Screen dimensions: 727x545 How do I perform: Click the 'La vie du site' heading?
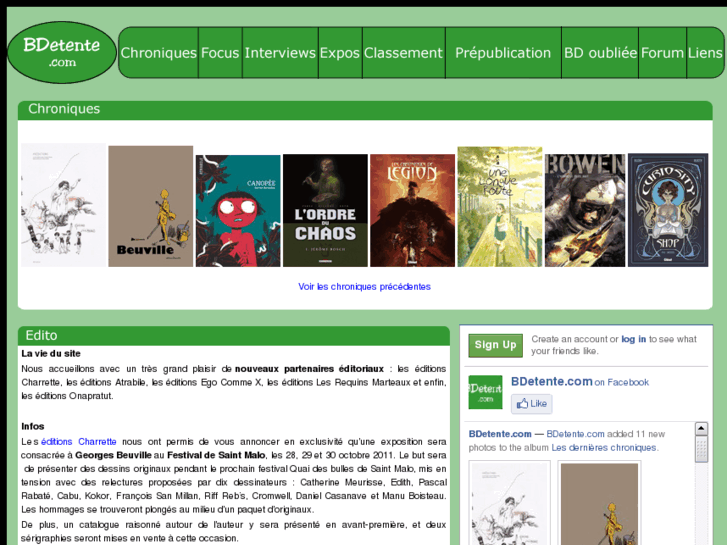(x=51, y=353)
